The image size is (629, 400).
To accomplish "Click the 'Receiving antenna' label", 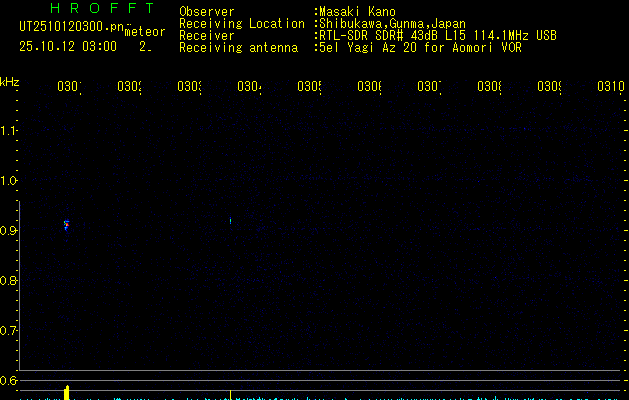I will click(x=239, y=48).
